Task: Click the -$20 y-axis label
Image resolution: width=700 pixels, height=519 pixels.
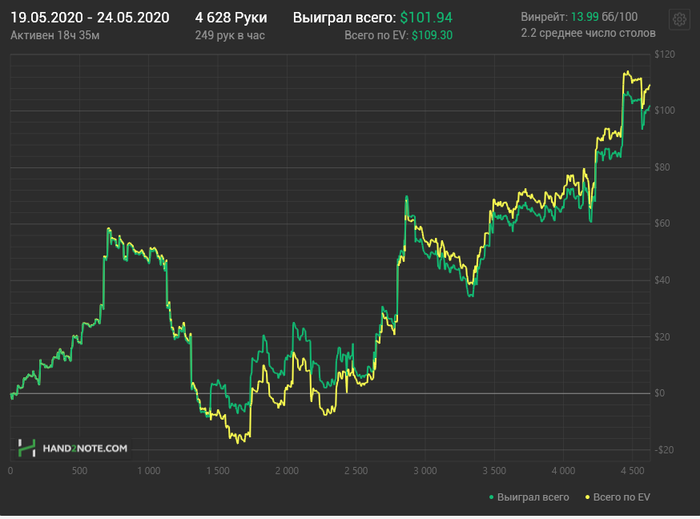Action: point(664,450)
